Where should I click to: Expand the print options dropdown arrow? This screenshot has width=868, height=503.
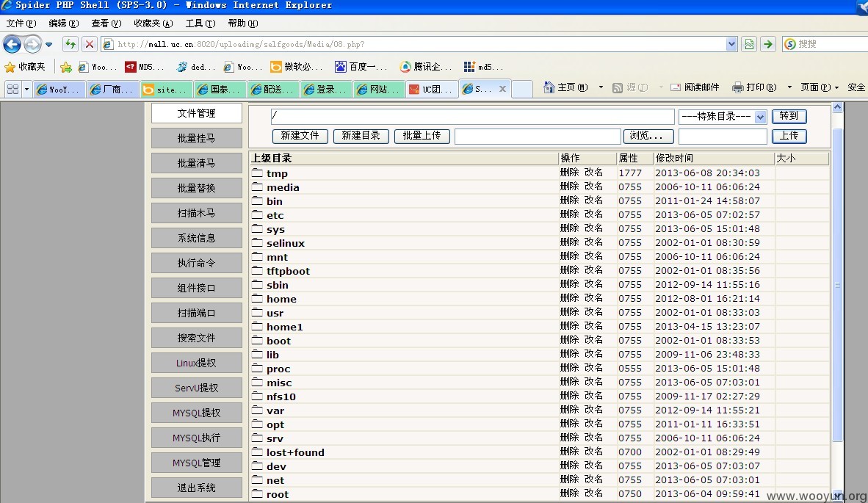tap(789, 87)
